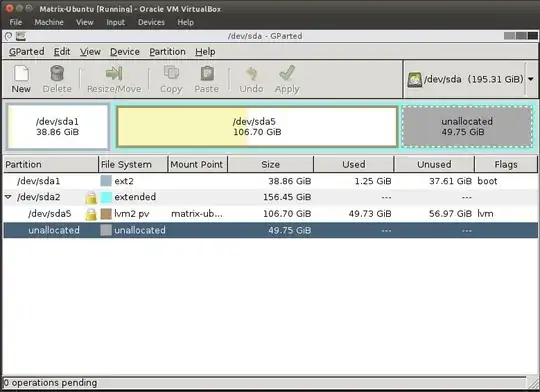Click the ext2 blue color swatch

[x=106, y=181]
